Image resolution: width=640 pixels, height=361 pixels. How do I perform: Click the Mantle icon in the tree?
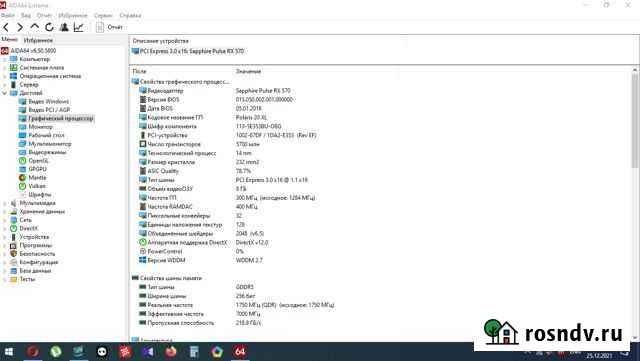[22, 178]
